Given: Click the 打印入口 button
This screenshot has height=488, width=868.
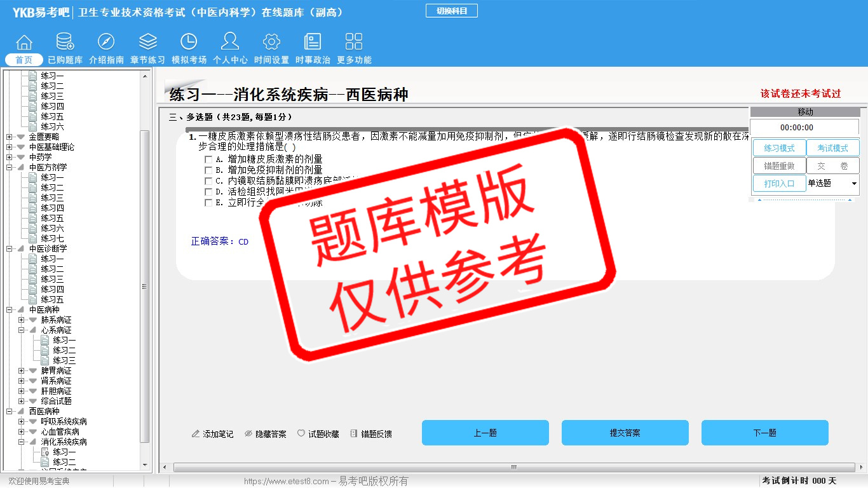Looking at the screenshot, I should click(779, 184).
